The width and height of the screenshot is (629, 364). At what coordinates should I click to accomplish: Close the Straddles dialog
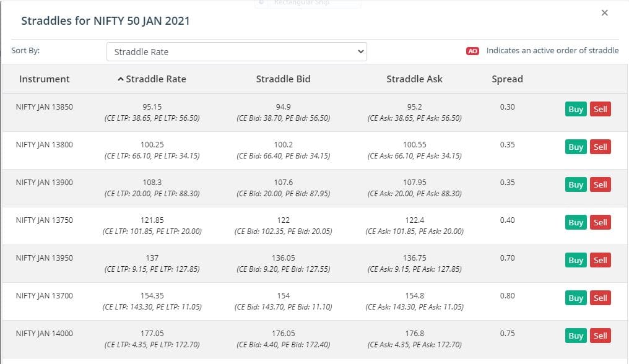pos(604,13)
